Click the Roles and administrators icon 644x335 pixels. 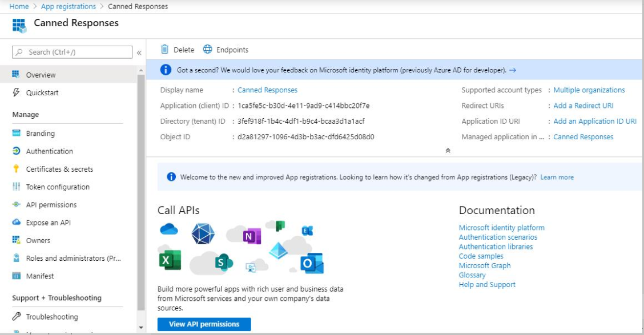[x=16, y=258]
